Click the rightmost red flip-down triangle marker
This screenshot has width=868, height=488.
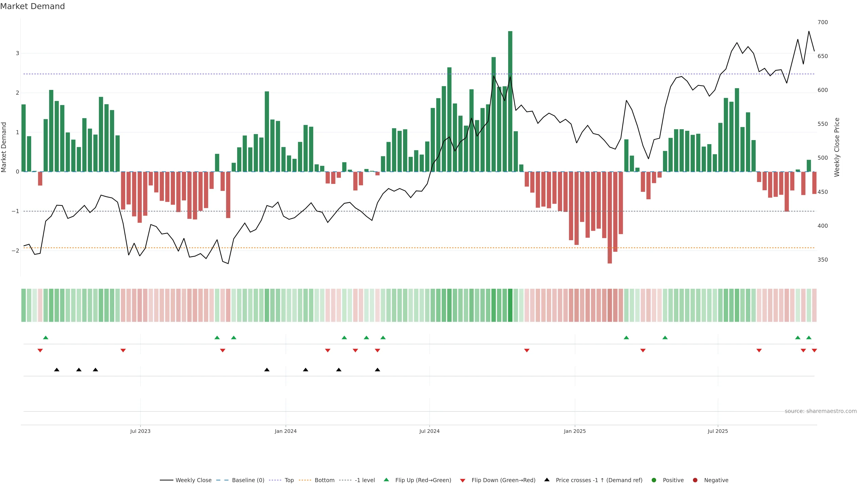click(814, 351)
